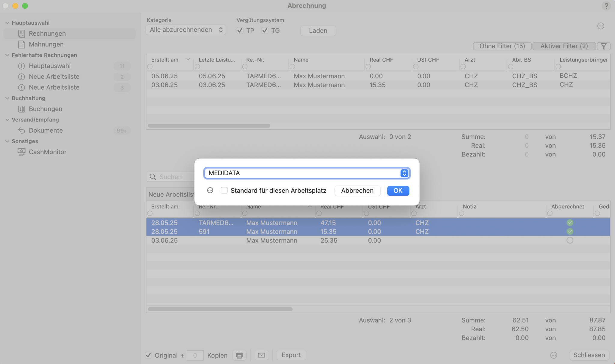Click the search magnifier icon

[x=153, y=177]
